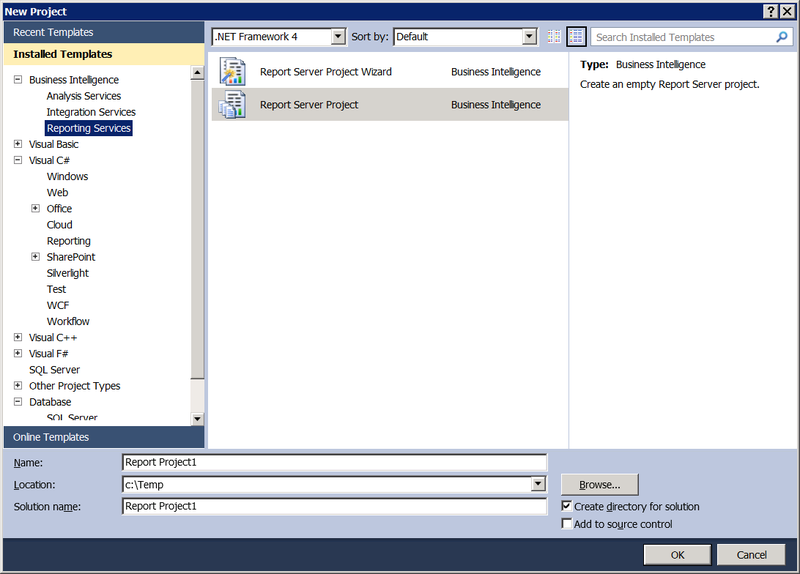Viewport: 800px width, 574px height.
Task: Select Reporting Services in tree
Action: click(89, 128)
